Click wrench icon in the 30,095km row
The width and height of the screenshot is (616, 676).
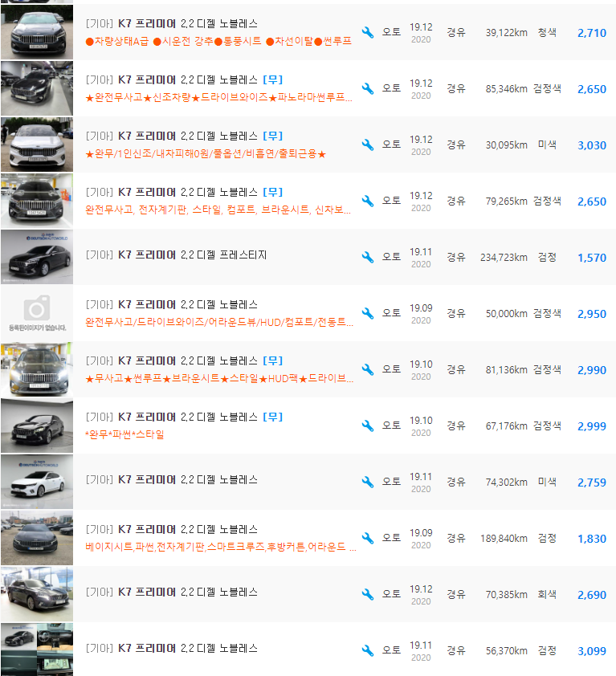coord(368,145)
